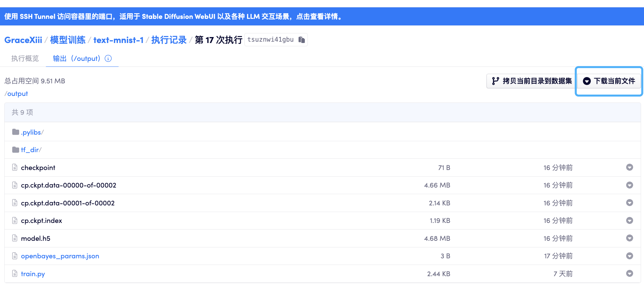Click the arrow icon for cp.ckpt.index

[629, 221]
